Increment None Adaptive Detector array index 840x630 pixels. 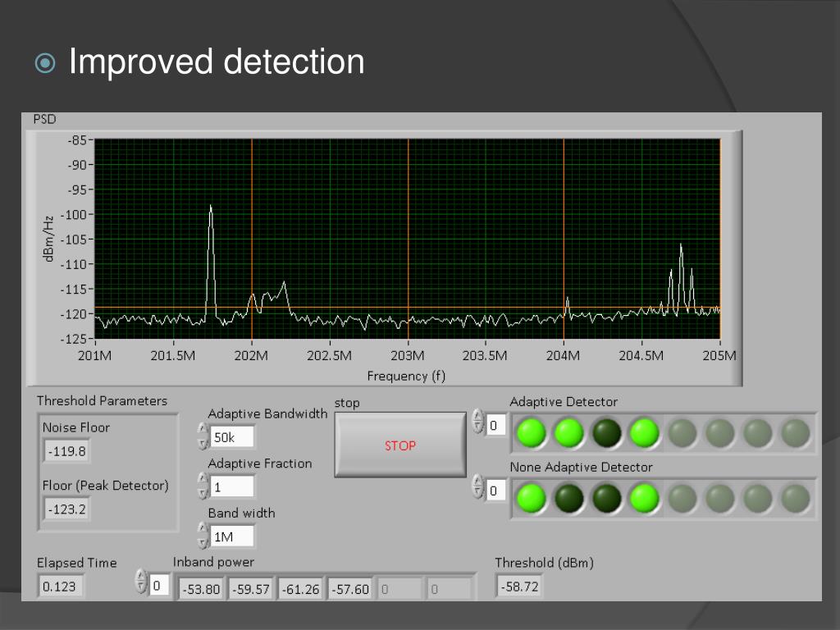478,481
